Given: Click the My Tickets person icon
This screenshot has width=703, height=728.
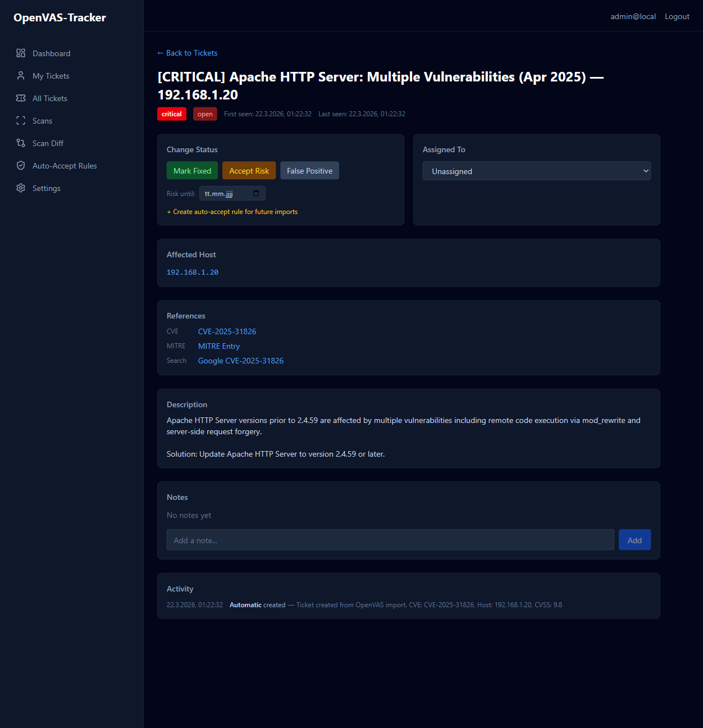Looking at the screenshot, I should click(21, 75).
